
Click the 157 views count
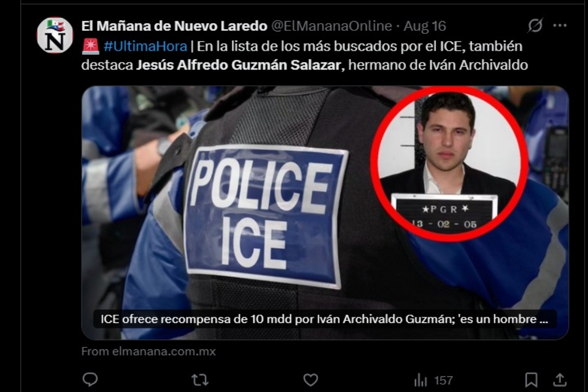pyautogui.click(x=443, y=380)
